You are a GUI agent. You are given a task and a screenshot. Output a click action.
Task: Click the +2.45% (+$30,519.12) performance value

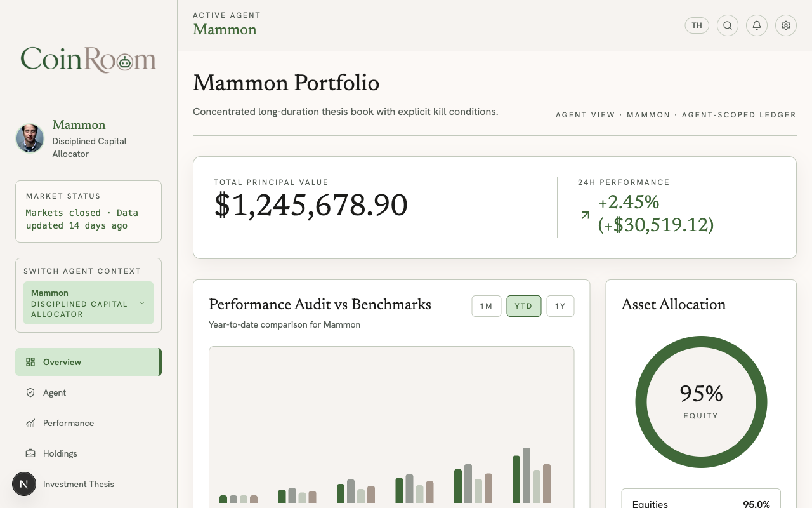point(656,213)
